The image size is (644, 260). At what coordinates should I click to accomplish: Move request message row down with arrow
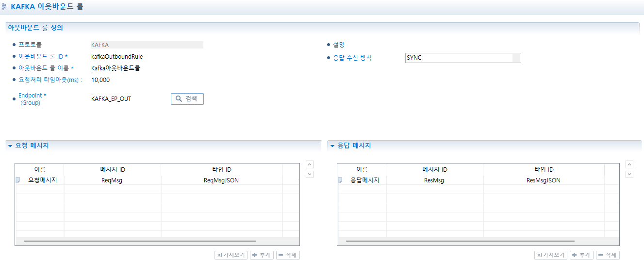coord(310,174)
